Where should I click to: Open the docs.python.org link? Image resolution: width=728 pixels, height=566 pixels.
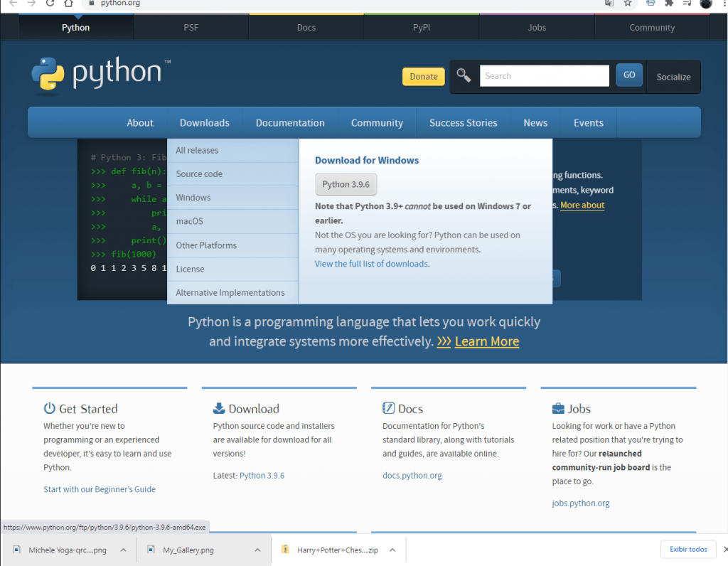(412, 476)
